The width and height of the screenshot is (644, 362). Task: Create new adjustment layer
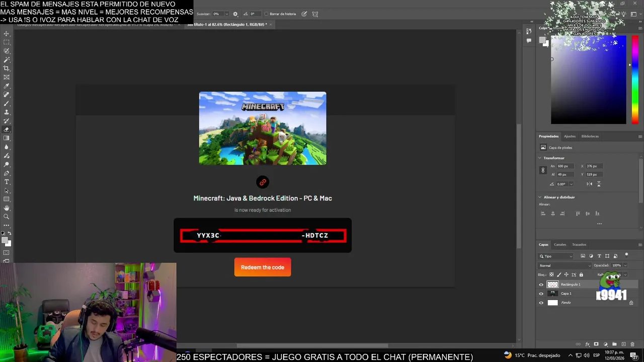[605, 344]
